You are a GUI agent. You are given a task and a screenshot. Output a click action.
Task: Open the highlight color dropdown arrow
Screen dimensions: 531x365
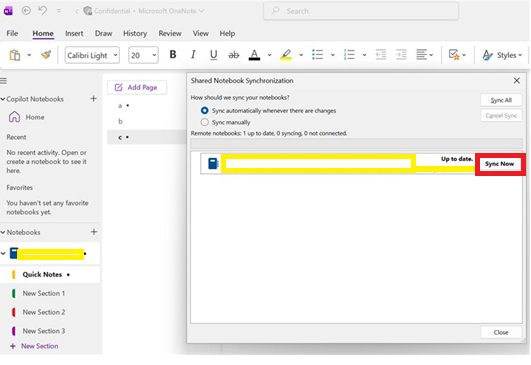(301, 55)
